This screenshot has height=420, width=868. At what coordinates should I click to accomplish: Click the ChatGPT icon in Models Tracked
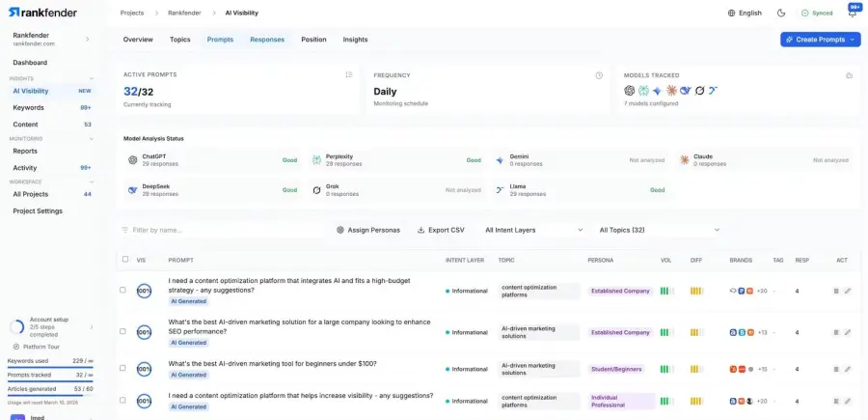tap(630, 91)
